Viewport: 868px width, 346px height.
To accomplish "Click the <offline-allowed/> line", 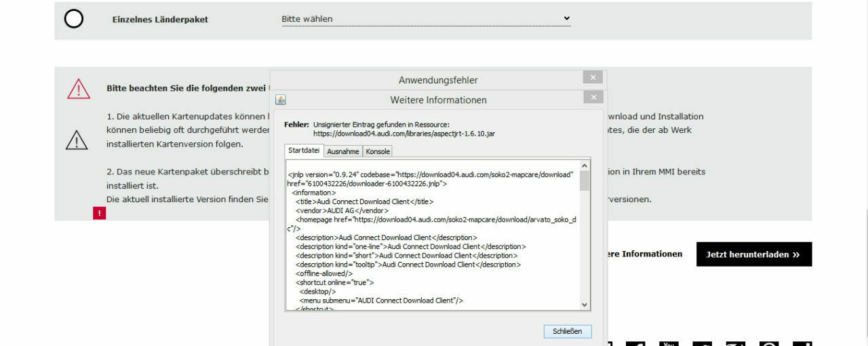I will pyautogui.click(x=323, y=273).
